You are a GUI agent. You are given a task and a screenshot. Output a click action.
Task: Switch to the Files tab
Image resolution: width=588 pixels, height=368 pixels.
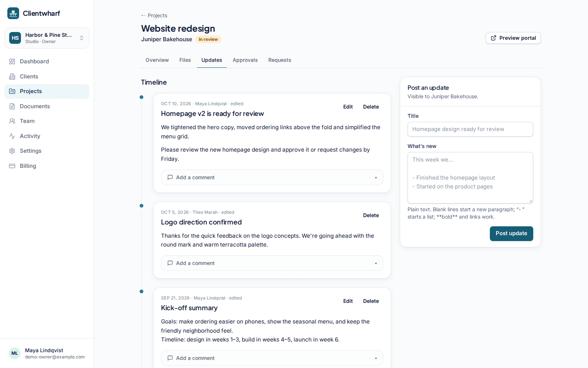185,60
